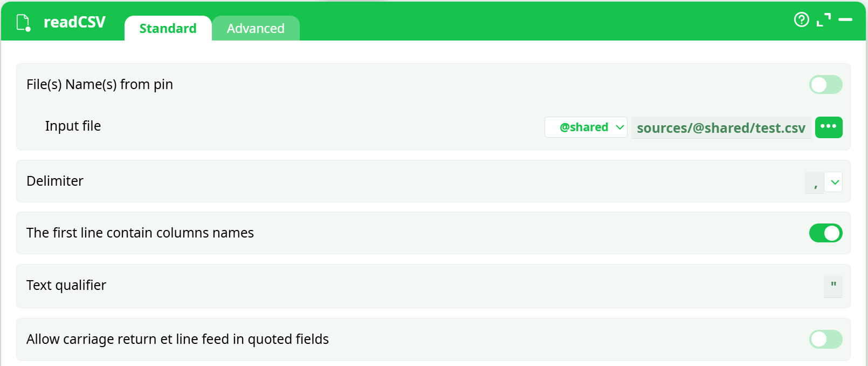Image resolution: width=868 pixels, height=366 pixels.
Task: Open the @shared location dropdown
Action: click(x=586, y=127)
